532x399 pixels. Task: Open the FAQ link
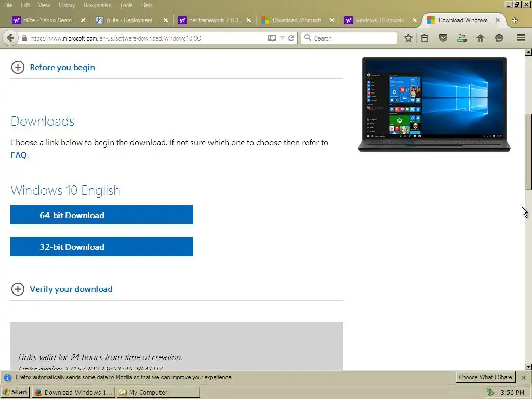(x=19, y=155)
